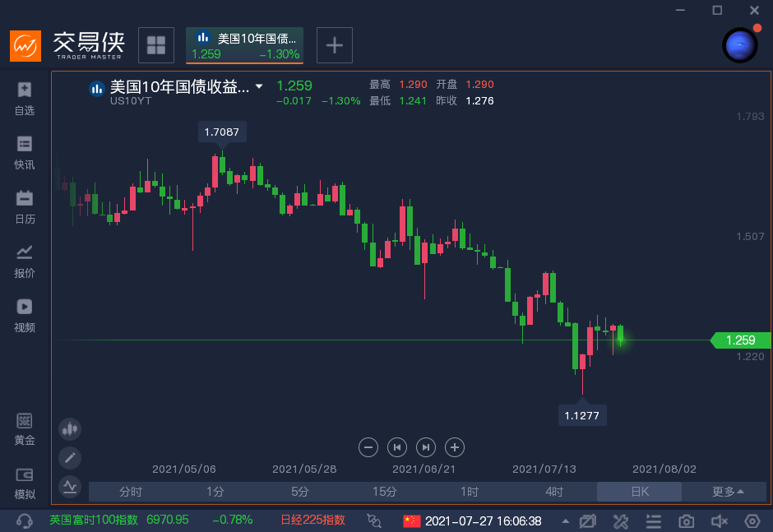Add a new chart tab with plus button
Image resolution: width=773 pixels, height=532 pixels.
(334, 45)
